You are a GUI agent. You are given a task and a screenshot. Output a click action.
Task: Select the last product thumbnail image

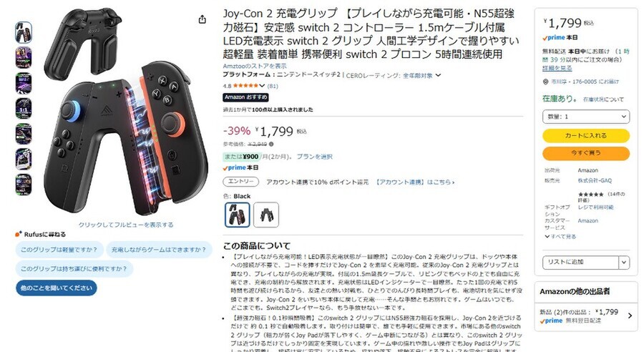[24, 185]
